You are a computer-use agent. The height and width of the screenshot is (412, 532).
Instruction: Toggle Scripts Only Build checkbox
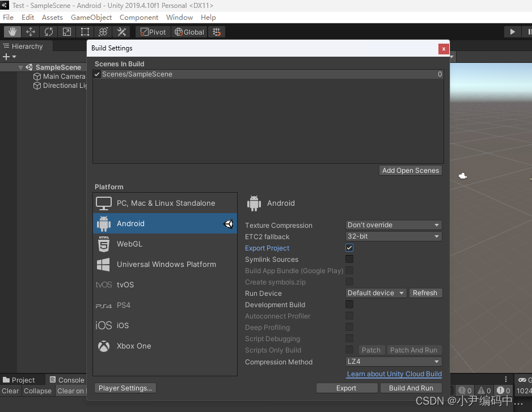(349, 350)
